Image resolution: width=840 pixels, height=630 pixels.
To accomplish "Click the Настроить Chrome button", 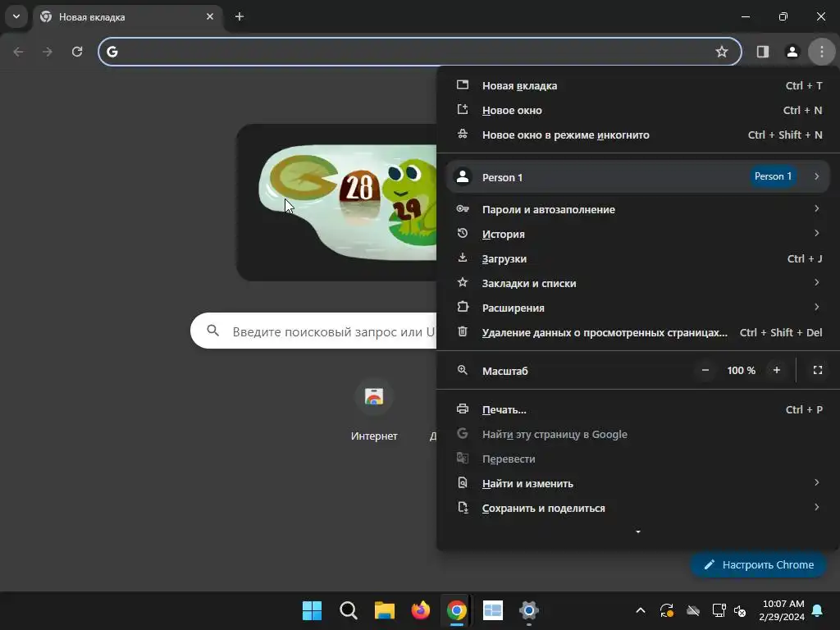I will coord(758,564).
